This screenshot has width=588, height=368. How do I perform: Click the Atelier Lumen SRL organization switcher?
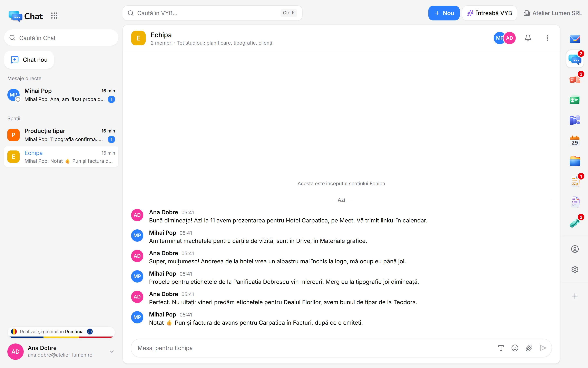[553, 13]
